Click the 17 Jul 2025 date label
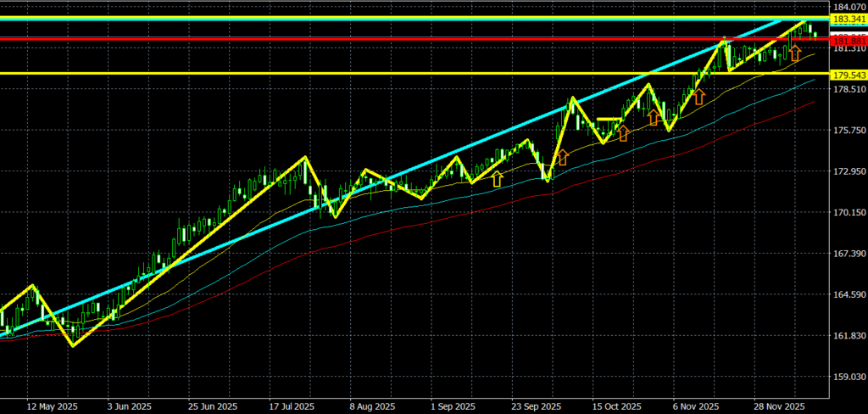868x414 pixels. coord(292,406)
